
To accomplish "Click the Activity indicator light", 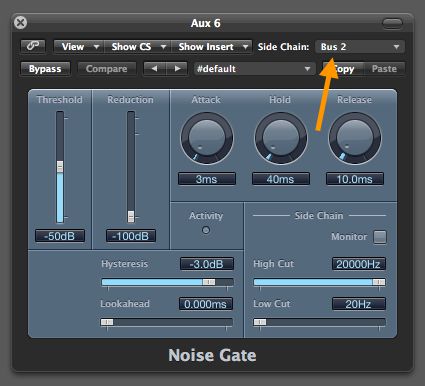I will tap(206, 230).
